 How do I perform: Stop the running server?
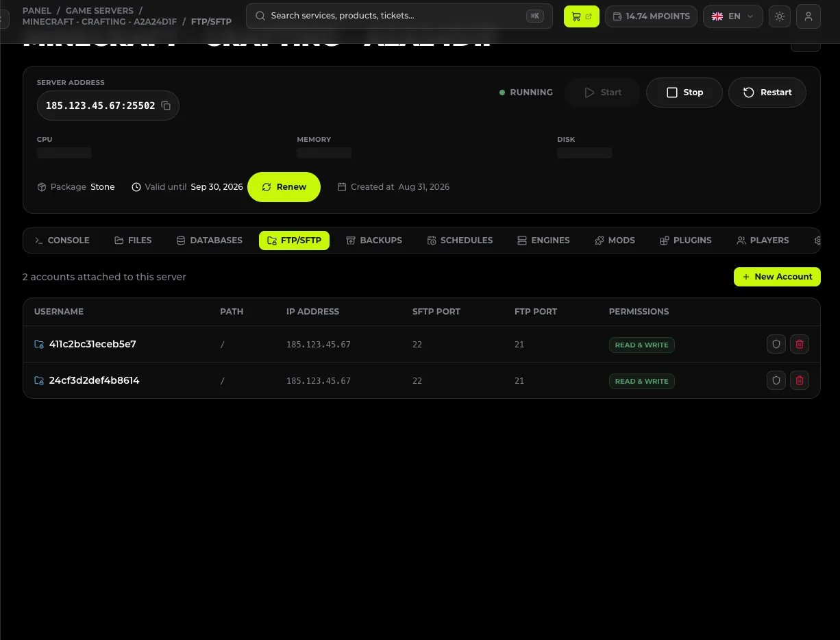(684, 93)
